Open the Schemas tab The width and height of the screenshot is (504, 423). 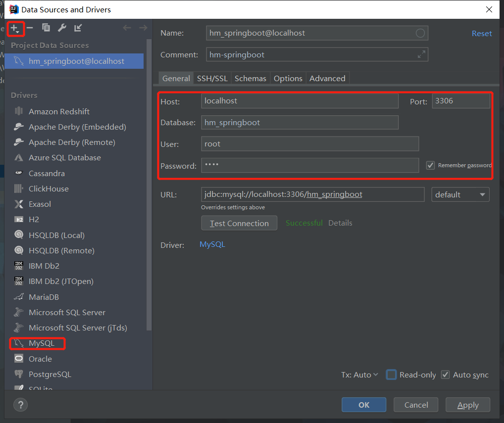(251, 78)
